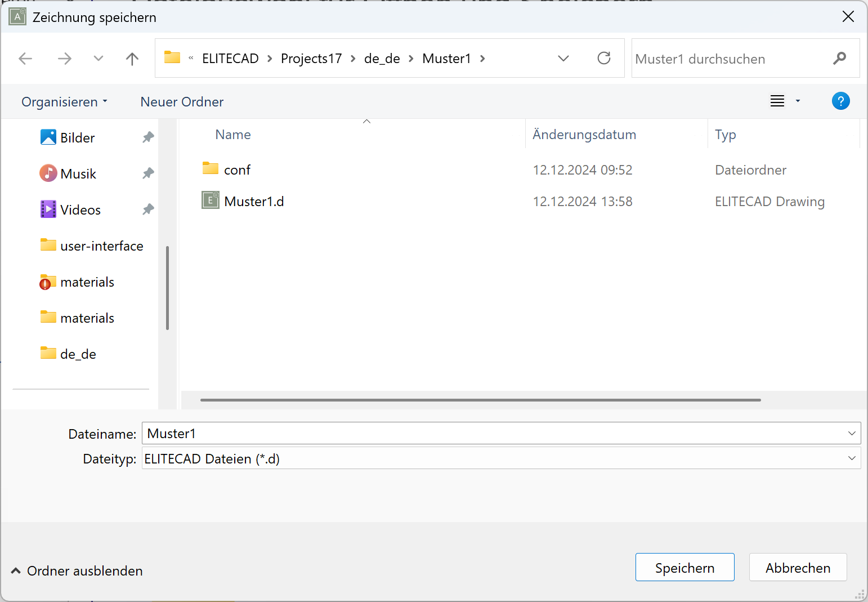Click the Back navigation arrow
The height and width of the screenshot is (602, 868).
[25, 59]
